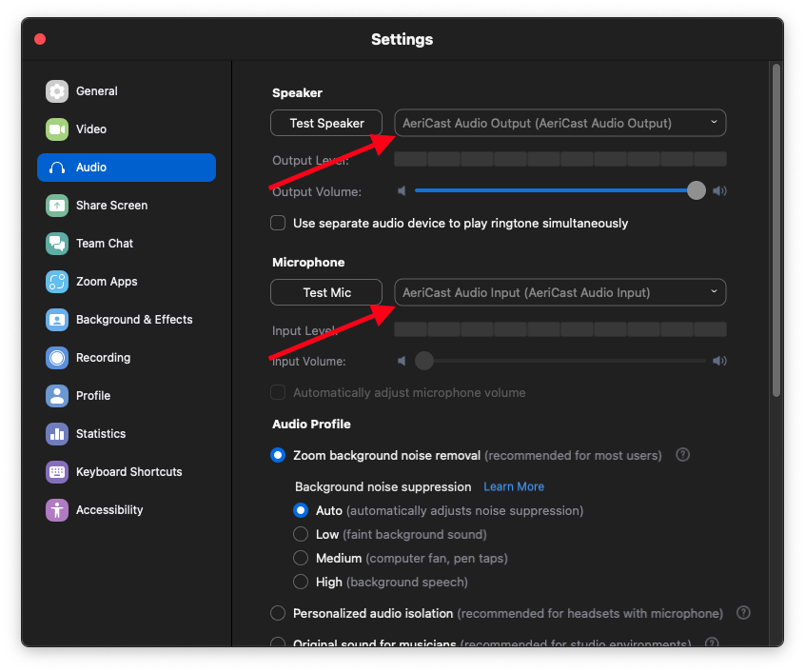The width and height of the screenshot is (805, 672).
Task: Select Original sound for musicians
Action: tap(278, 642)
